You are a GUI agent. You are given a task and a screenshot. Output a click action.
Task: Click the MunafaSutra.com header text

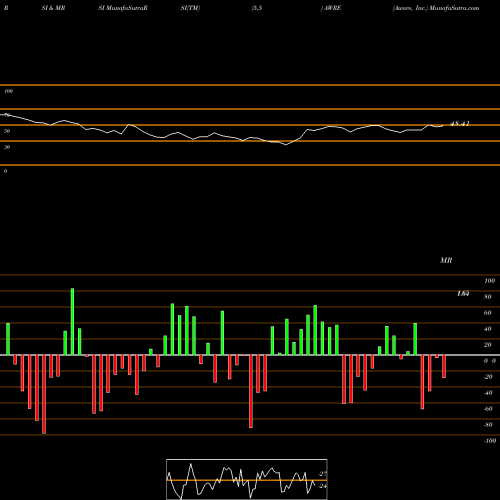tap(454, 8)
